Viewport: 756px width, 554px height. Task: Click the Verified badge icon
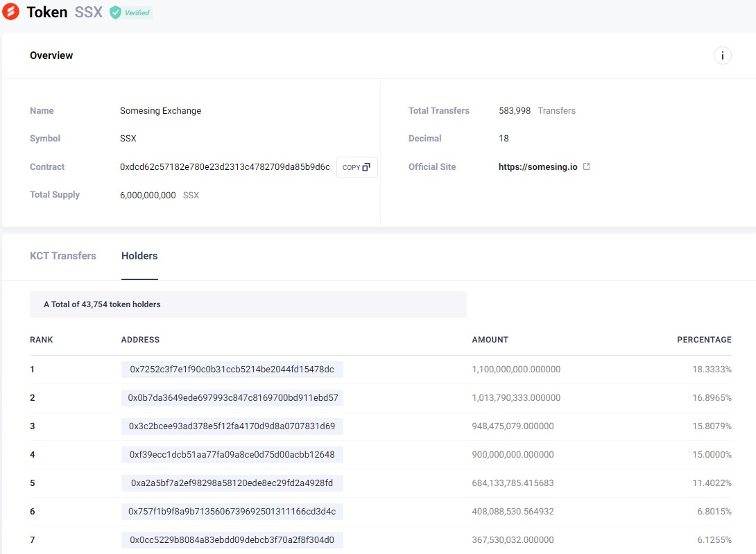[115, 12]
